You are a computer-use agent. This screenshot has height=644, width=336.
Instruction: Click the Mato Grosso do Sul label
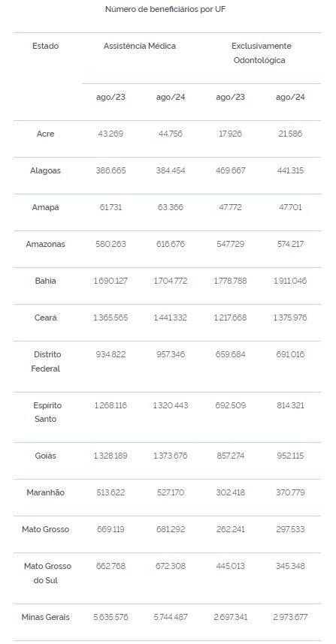click(47, 573)
